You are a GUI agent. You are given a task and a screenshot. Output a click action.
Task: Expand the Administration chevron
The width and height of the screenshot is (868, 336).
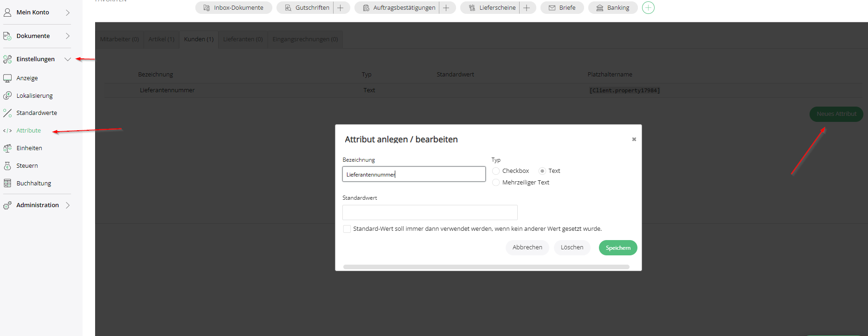[68, 205]
